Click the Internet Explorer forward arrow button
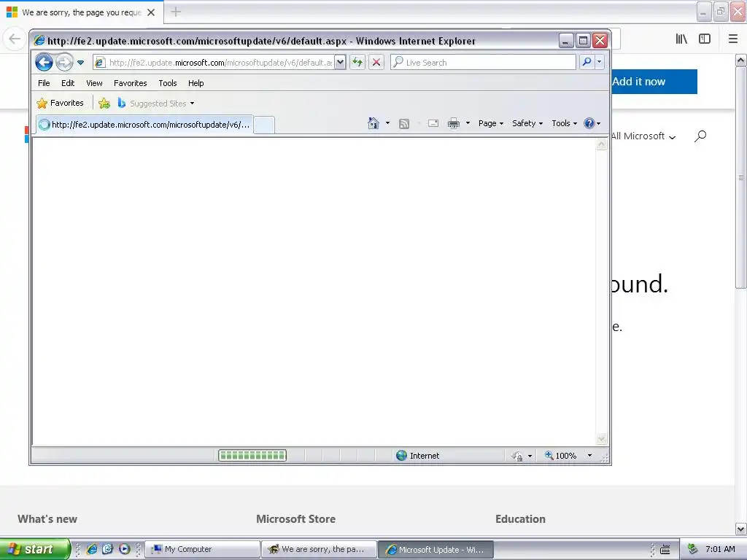The height and width of the screenshot is (560, 747). [64, 63]
